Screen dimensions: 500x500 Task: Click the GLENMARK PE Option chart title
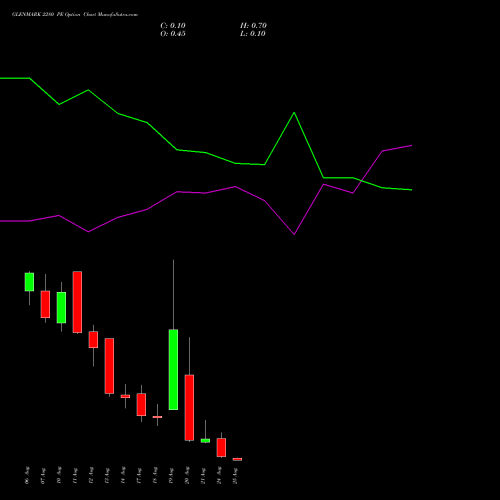point(75,15)
